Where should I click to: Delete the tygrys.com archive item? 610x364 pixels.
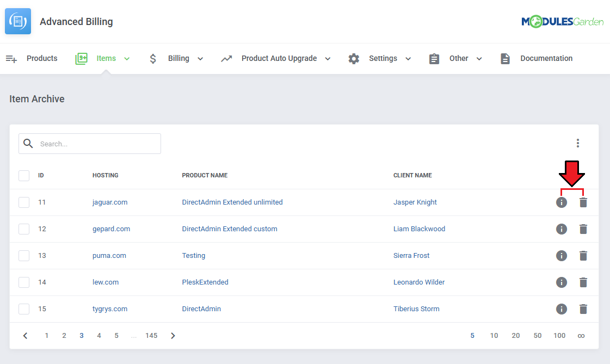tap(583, 309)
